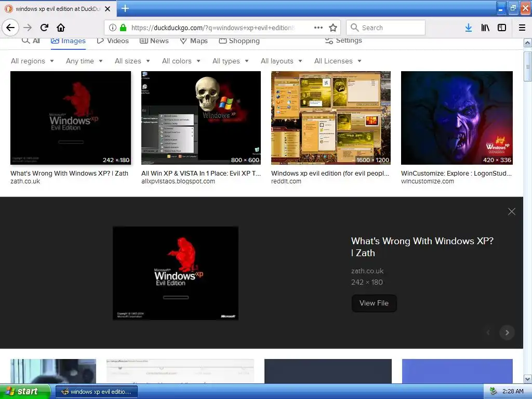Screen dimensions: 532x399
Task: Select the gold themed desktop thumbnail
Action: tap(331, 118)
